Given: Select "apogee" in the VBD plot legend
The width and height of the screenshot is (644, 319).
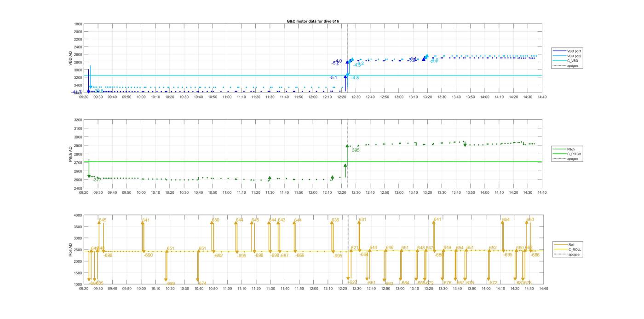Looking at the screenshot, I should coord(572,65).
